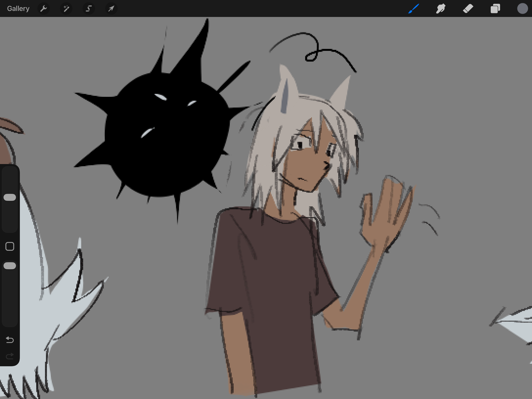Activate the Selection S-shaped tool
Screen dimensions: 532x399
[x=89, y=9]
